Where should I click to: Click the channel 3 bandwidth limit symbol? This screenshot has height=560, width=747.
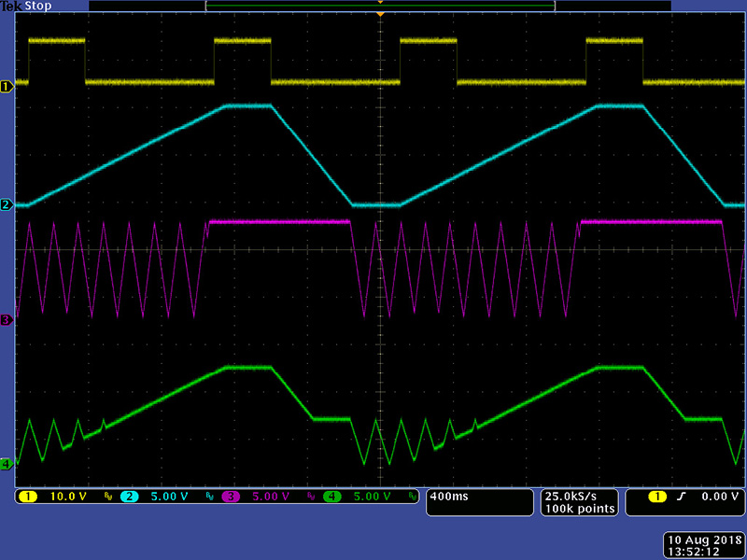click(x=311, y=497)
